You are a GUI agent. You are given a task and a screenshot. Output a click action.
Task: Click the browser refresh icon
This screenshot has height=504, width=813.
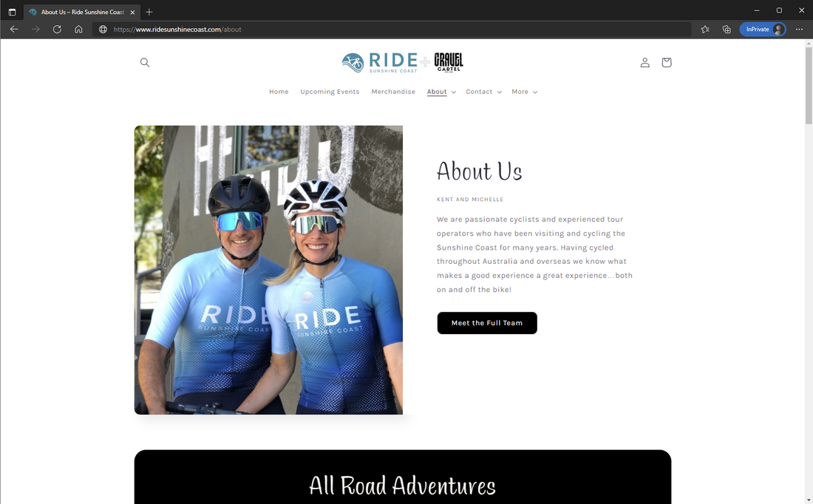tap(57, 30)
